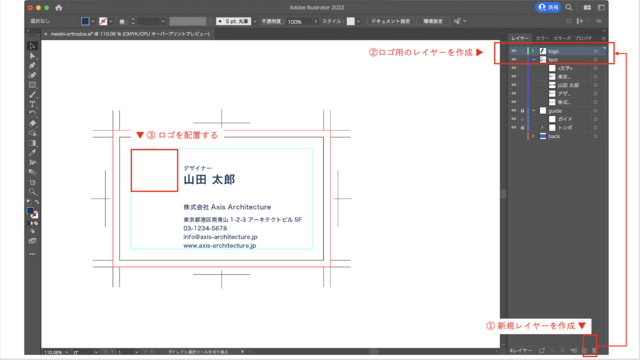The width and height of the screenshot is (640, 360).
Task: Hide the guide layer via eye icon
Action: [514, 111]
